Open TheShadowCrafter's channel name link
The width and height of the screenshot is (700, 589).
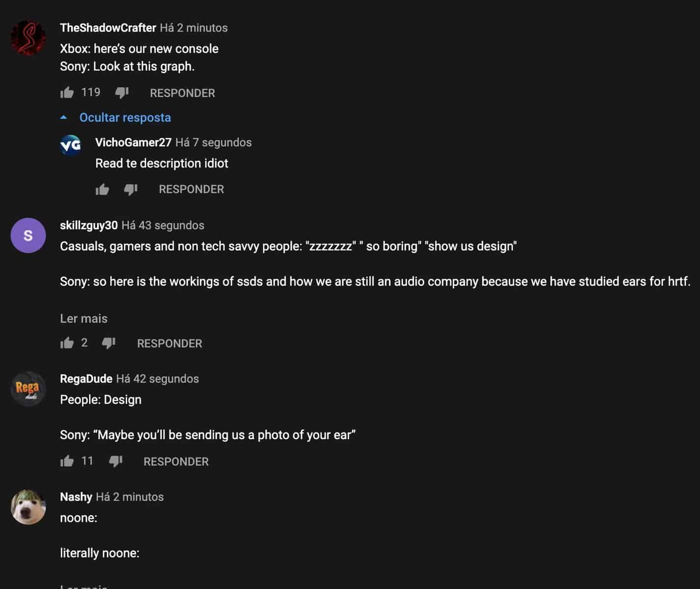click(108, 28)
